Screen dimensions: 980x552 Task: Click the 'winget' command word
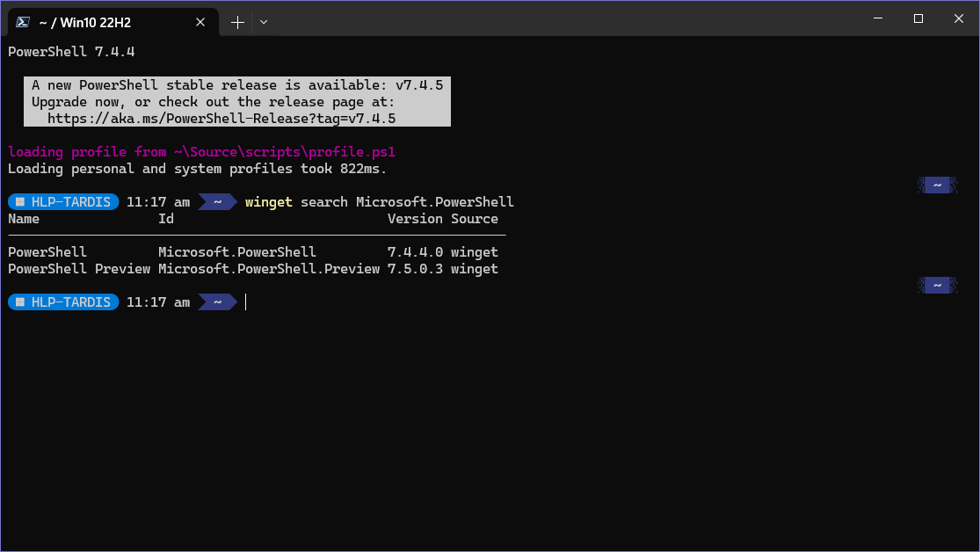pyautogui.click(x=269, y=202)
